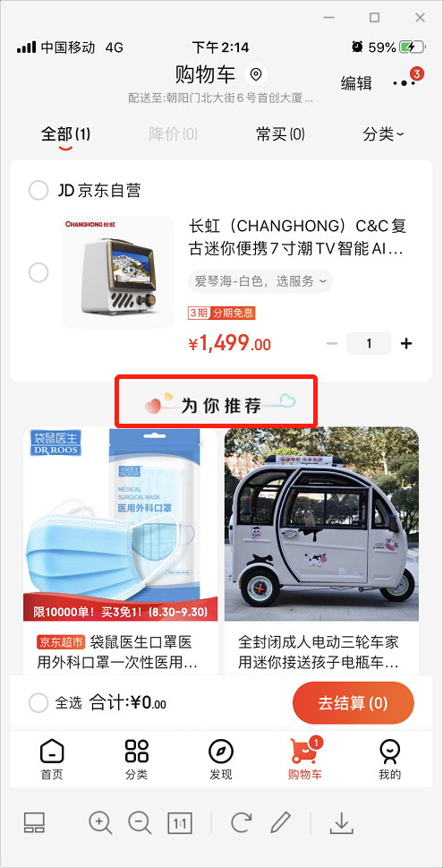Tap the delivery location pin icon

256,74
